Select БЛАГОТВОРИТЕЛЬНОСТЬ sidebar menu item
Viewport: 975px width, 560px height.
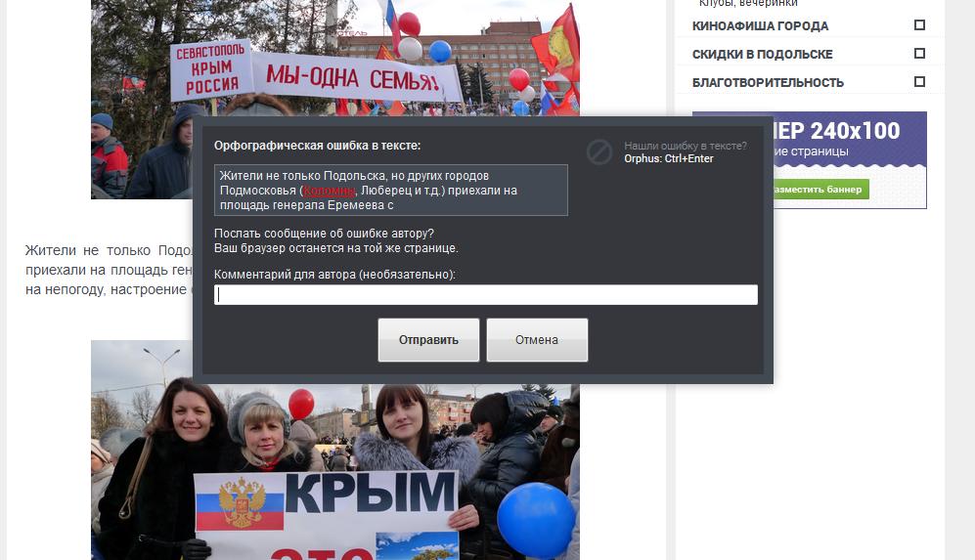tap(768, 83)
